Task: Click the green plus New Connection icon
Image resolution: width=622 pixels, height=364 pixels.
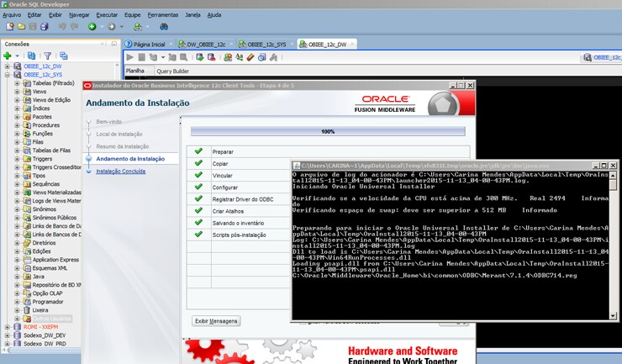Action: (7, 56)
